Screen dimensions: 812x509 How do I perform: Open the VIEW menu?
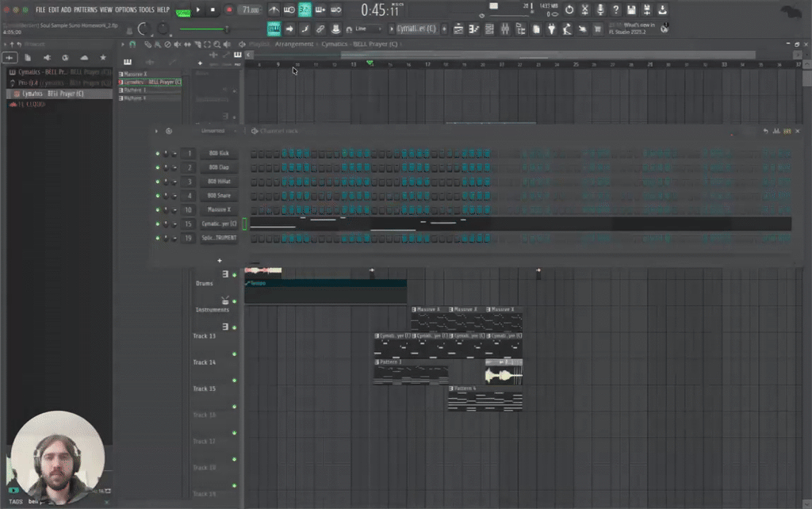[x=106, y=10]
